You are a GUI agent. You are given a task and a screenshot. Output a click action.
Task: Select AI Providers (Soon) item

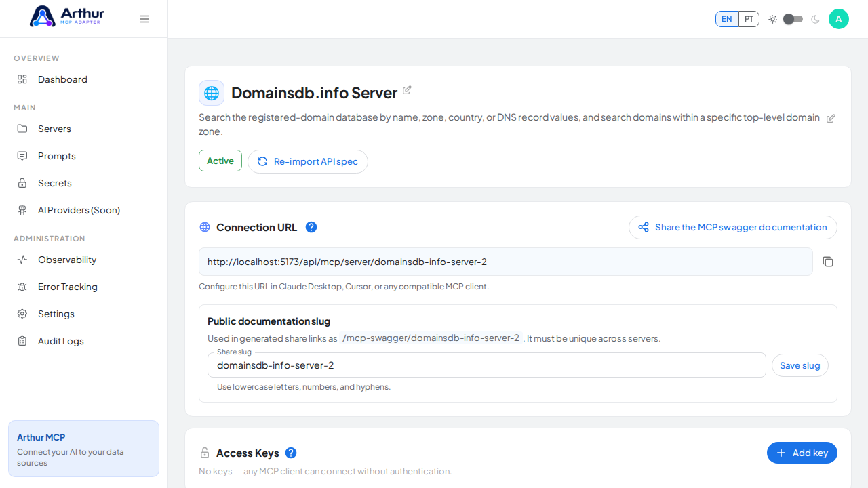pyautogui.click(x=83, y=210)
